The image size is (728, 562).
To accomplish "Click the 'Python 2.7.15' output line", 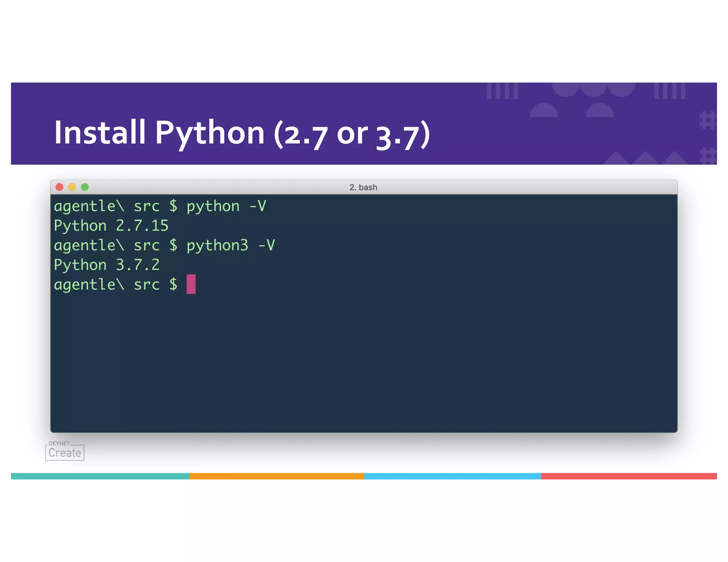I will (111, 226).
